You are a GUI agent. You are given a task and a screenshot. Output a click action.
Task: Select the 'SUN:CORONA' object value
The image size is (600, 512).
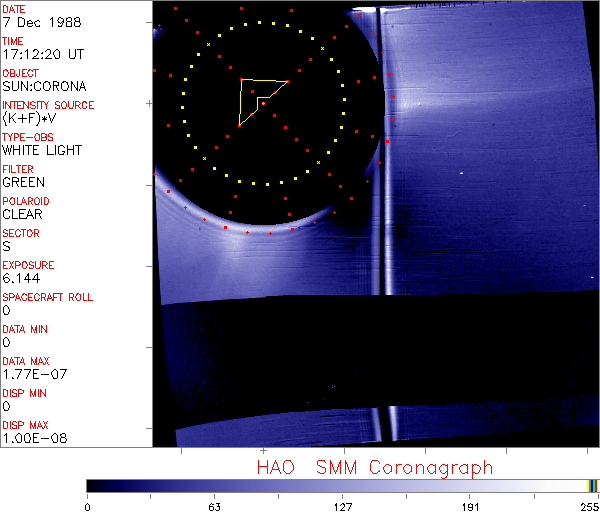(x=43, y=87)
